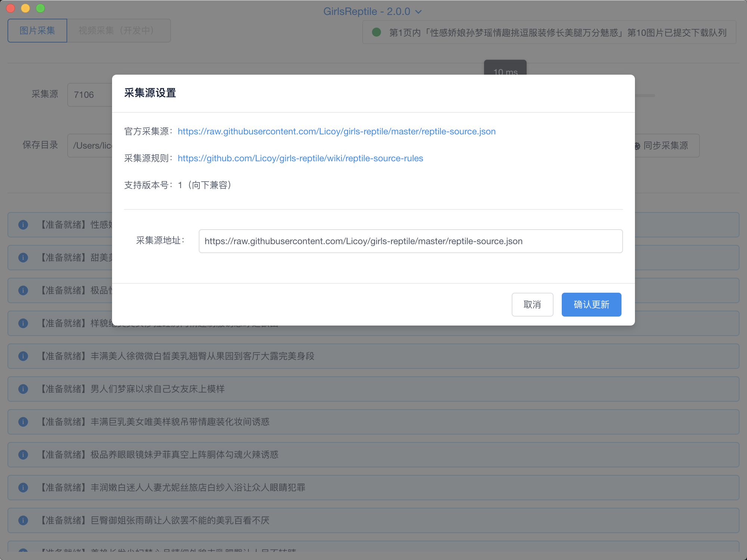This screenshot has width=747, height=560.
Task: Click info icon beside 极品养眼眼镜妹 item
Action: point(23,455)
